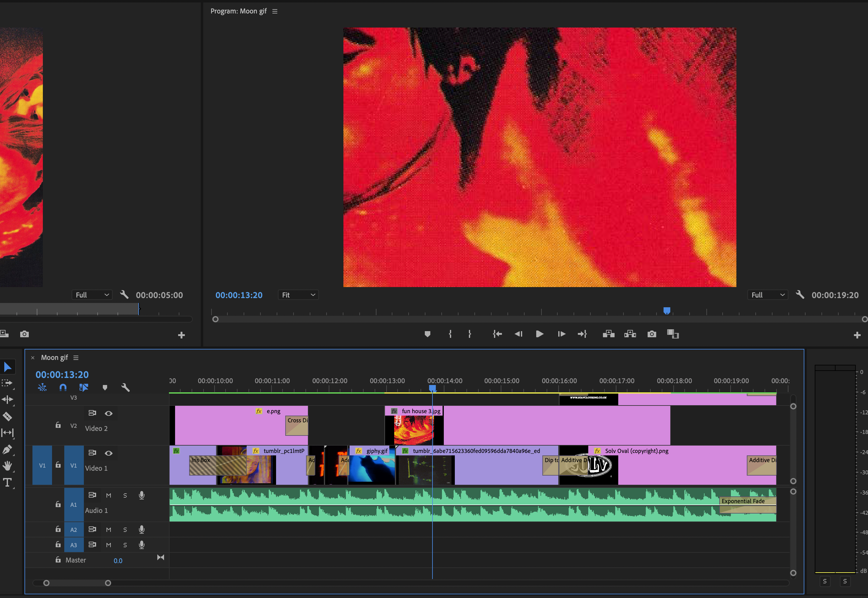Toggle timeline Snap magnet button
Image resolution: width=868 pixels, height=598 pixels.
click(63, 387)
